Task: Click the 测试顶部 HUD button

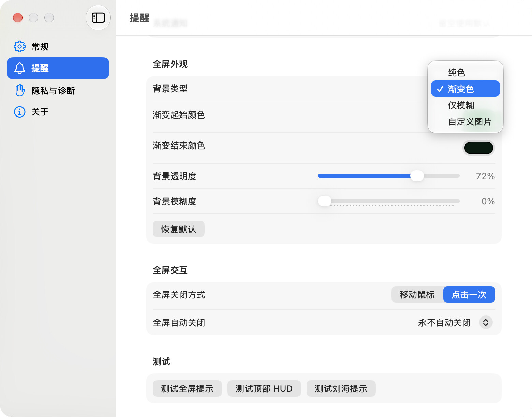Action: click(264, 388)
